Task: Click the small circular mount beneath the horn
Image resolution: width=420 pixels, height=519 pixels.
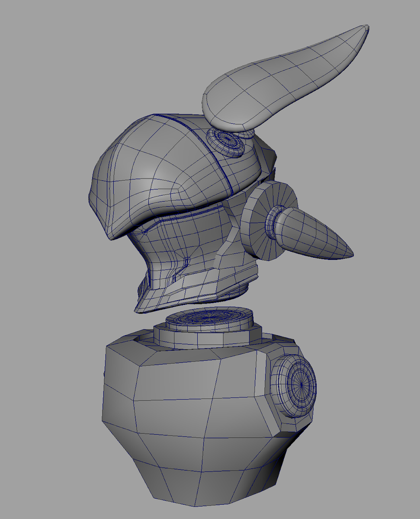Action: click(226, 143)
